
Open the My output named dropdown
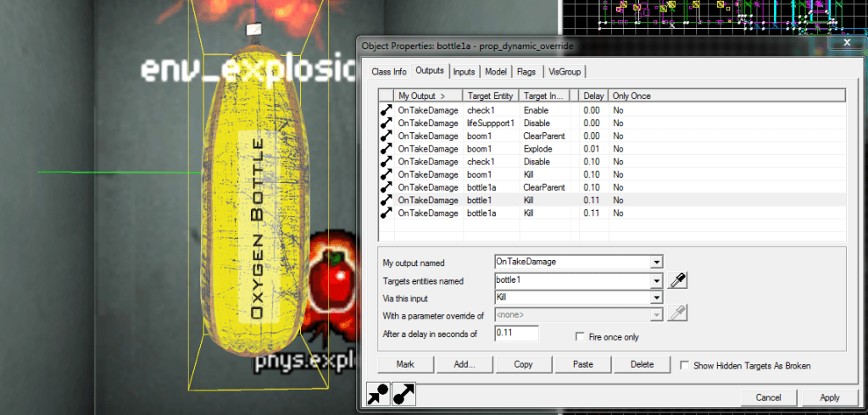[655, 263]
